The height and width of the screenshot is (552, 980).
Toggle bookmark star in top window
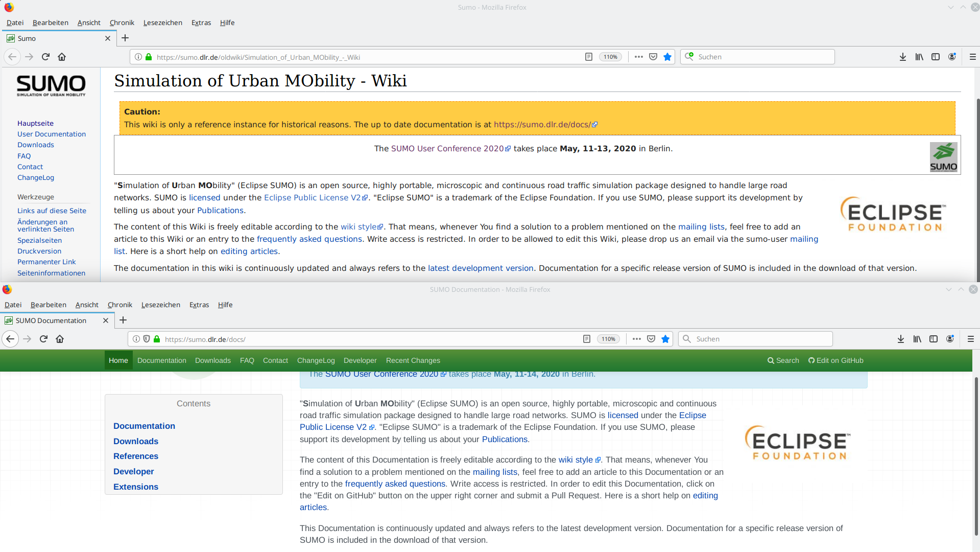click(x=667, y=57)
